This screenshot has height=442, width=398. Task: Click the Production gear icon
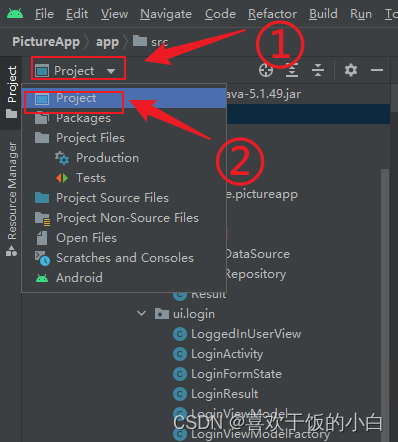(62, 158)
